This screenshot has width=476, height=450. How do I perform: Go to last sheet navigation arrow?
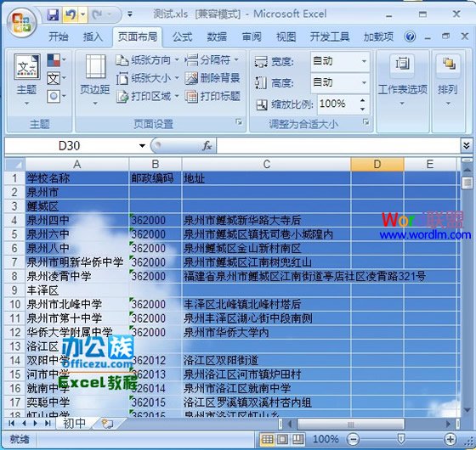point(48,424)
